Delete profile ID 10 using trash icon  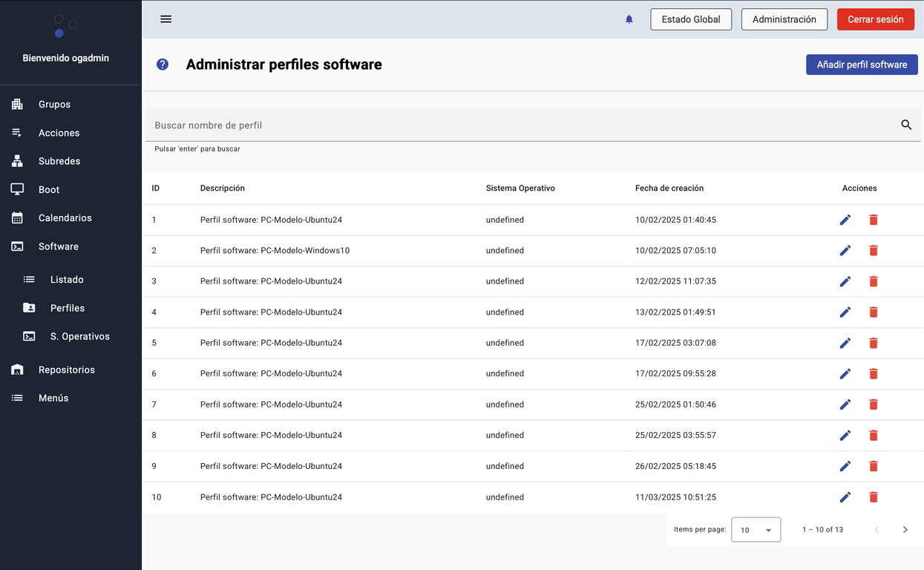(x=873, y=497)
